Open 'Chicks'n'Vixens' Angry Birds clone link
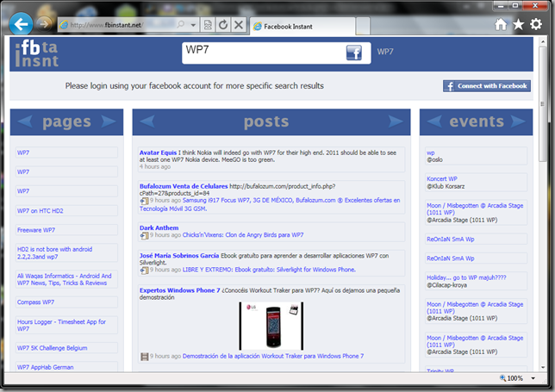 [x=243, y=235]
